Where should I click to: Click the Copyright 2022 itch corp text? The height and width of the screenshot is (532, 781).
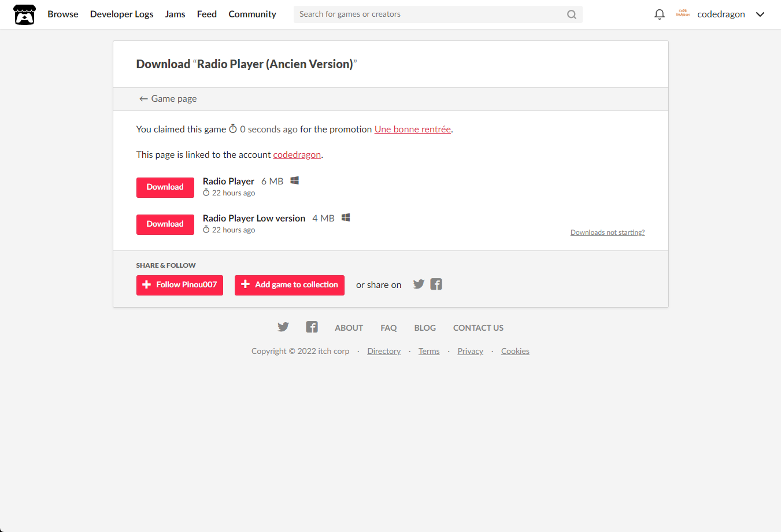[x=301, y=352]
